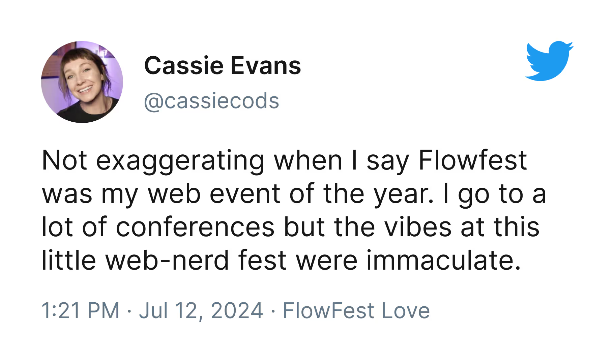Click the word Not starting the tweet
This screenshot has height=364, width=615.
64,160
